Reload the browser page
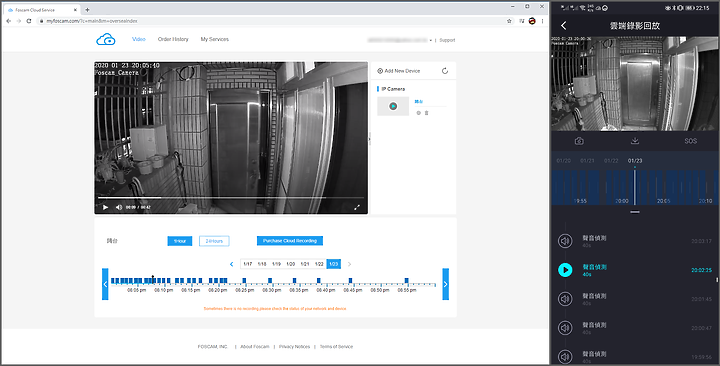Screen dimensions: 720x366 [x=28, y=21]
